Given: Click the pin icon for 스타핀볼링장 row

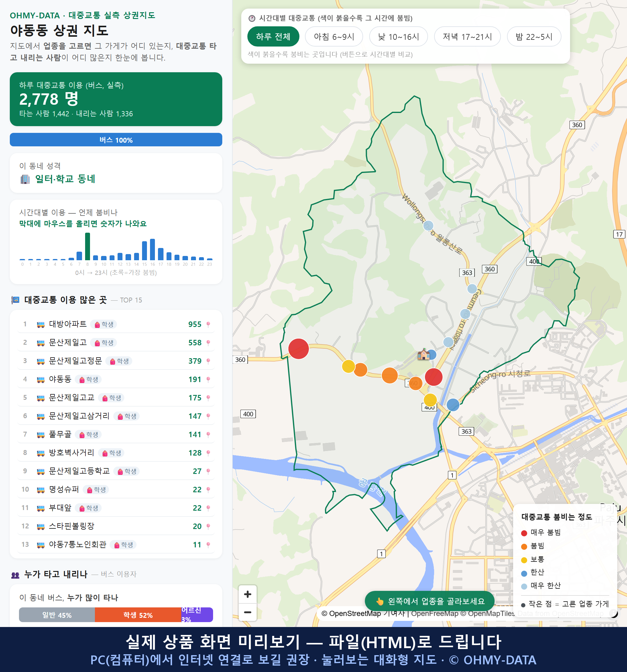Looking at the screenshot, I should (208, 526).
